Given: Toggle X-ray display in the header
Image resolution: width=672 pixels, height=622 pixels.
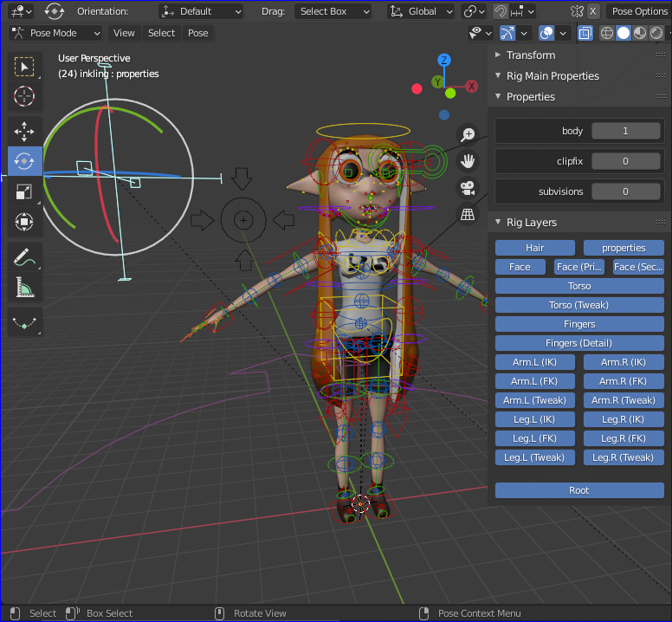Looking at the screenshot, I should (585, 33).
